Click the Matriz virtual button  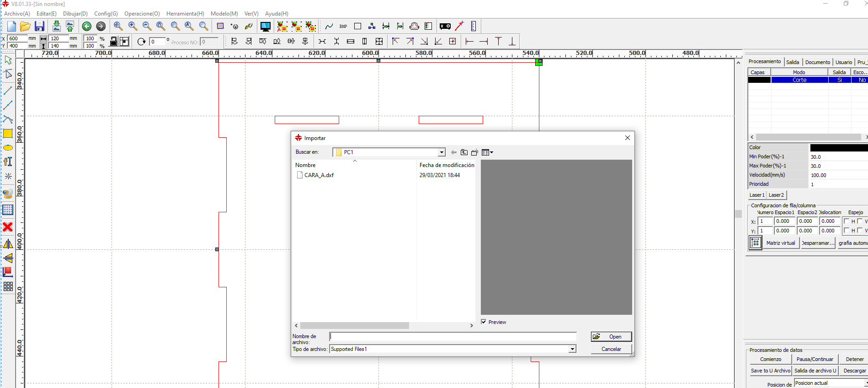click(x=780, y=243)
